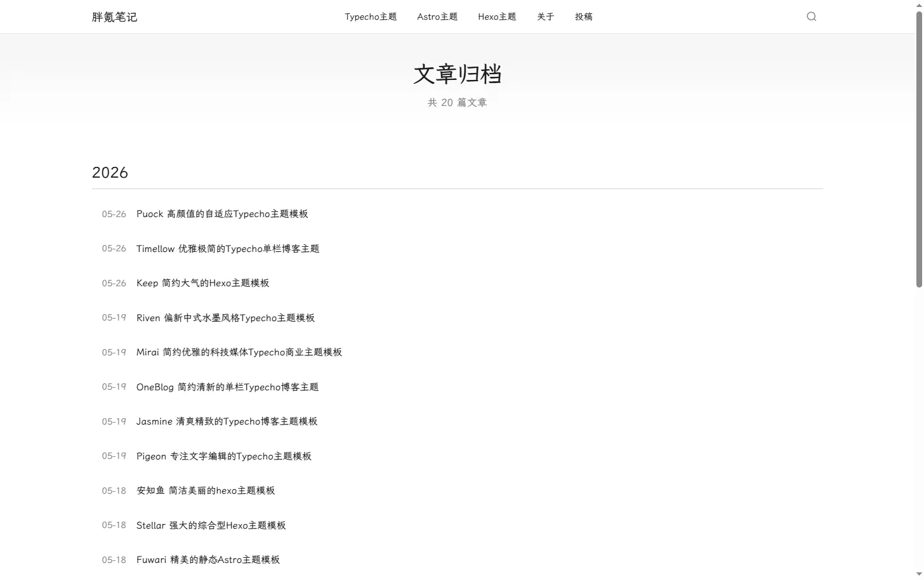Open the 安知鱼 简洁美丽的hexo主题模板 article

(x=206, y=491)
